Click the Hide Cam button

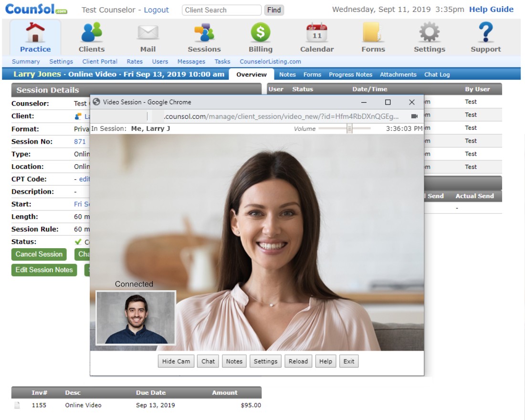coord(176,361)
